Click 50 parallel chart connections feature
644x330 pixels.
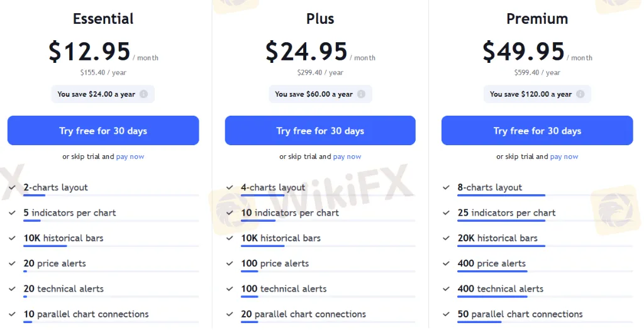point(520,314)
